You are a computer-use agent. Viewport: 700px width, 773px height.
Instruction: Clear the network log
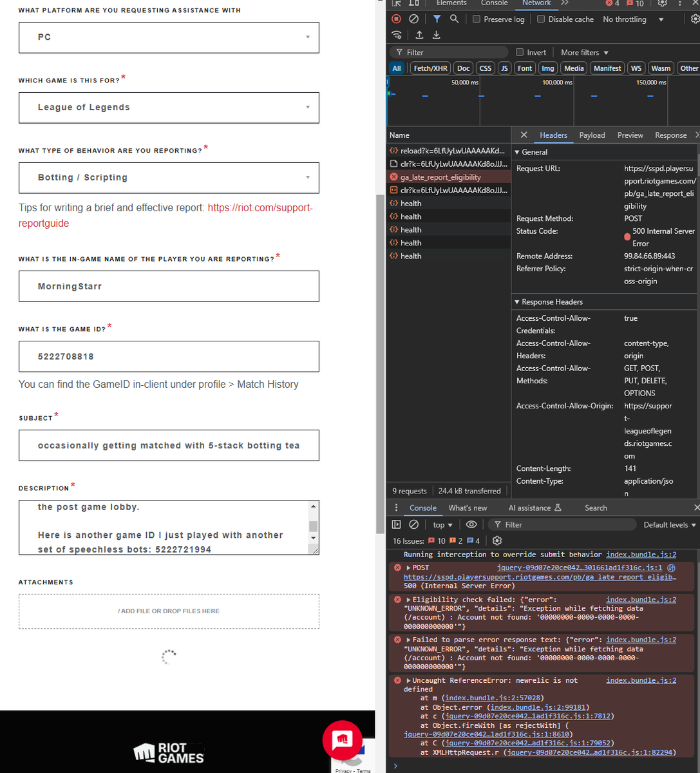[x=414, y=19]
